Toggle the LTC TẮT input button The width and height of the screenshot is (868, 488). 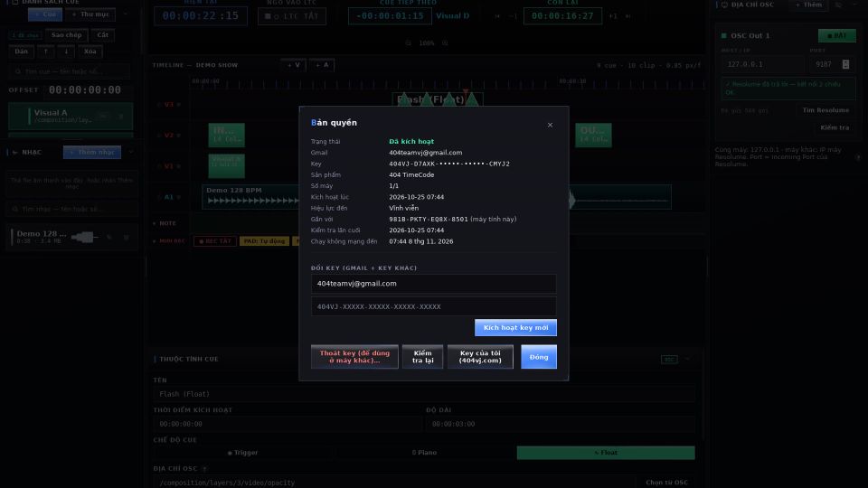292,16
